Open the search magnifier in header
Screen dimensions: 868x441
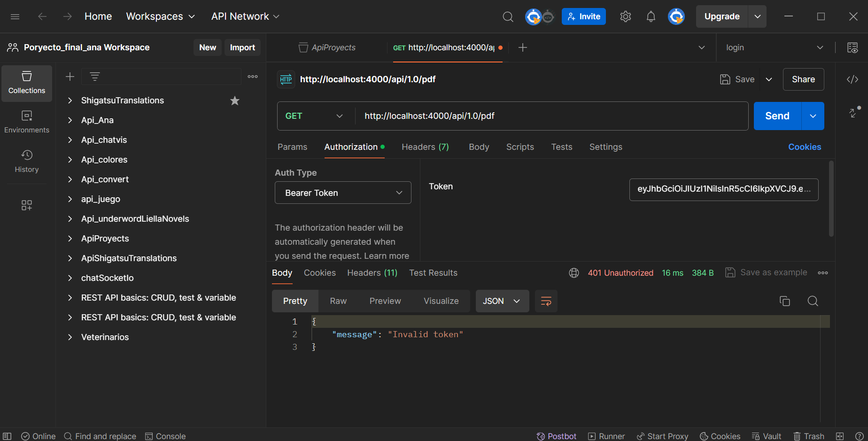click(508, 17)
